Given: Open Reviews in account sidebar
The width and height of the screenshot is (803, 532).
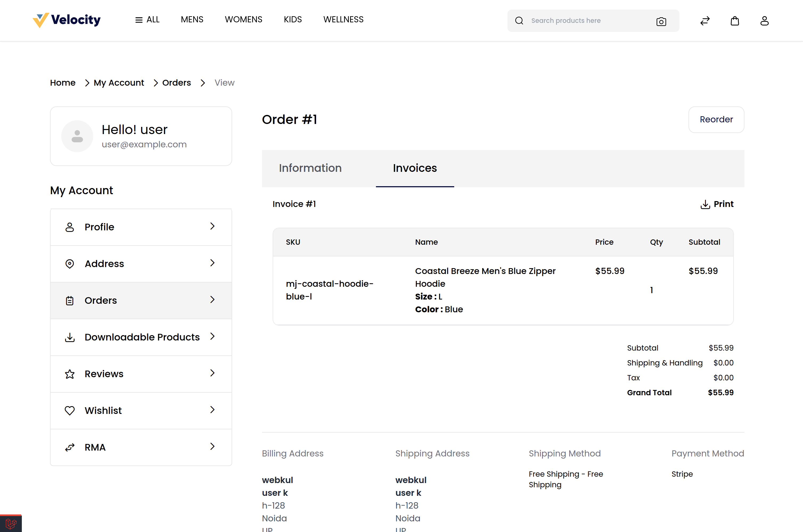Looking at the screenshot, I should pos(141,374).
